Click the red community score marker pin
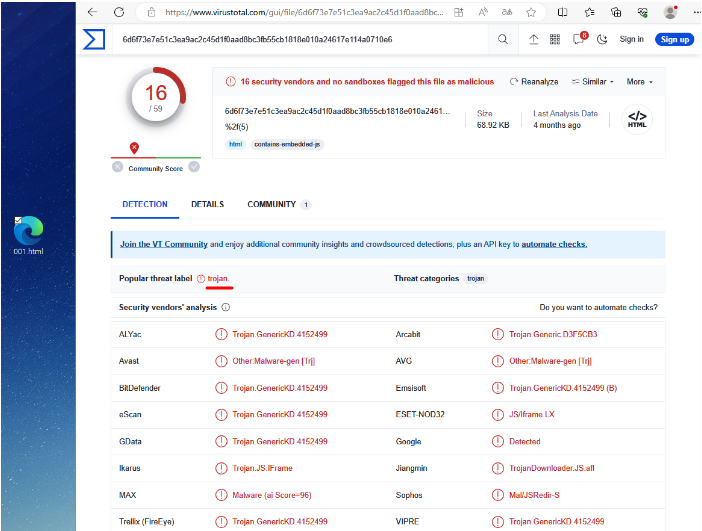702x531 pixels. coord(134,148)
